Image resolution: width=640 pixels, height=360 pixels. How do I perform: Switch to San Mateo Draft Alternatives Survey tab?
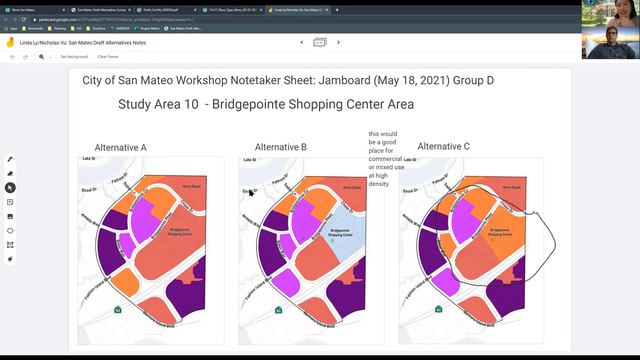101,10
